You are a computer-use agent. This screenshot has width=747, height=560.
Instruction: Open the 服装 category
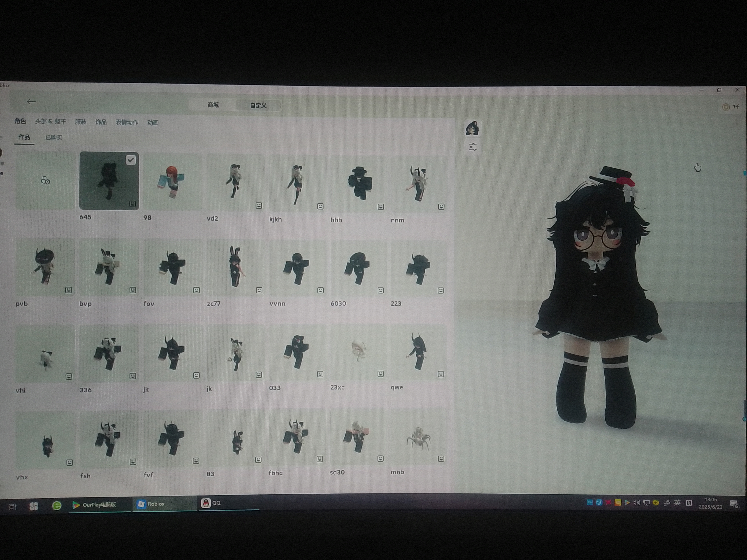click(81, 122)
